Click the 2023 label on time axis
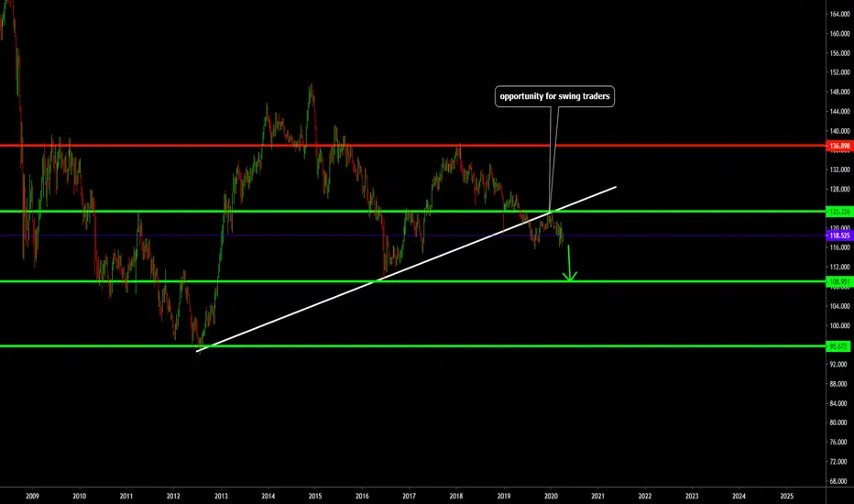 [692, 496]
